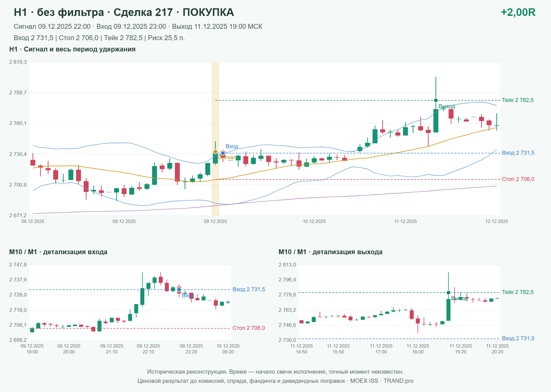Click y-axis value 2 819,3 on H1 chart
The image size is (551, 392).
point(18,62)
